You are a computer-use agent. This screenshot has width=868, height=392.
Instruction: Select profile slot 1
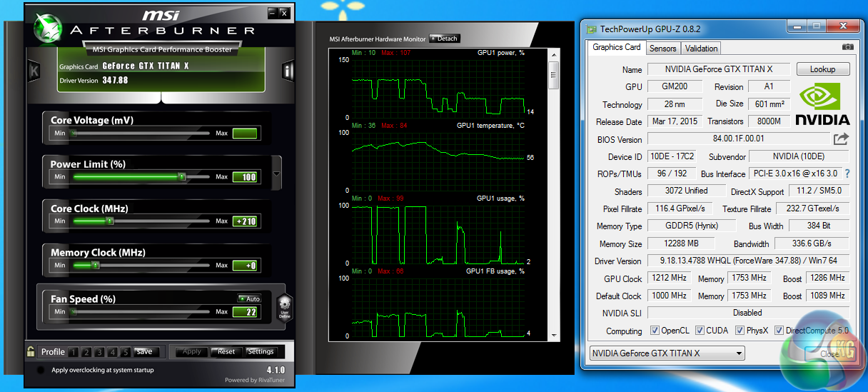(x=74, y=352)
